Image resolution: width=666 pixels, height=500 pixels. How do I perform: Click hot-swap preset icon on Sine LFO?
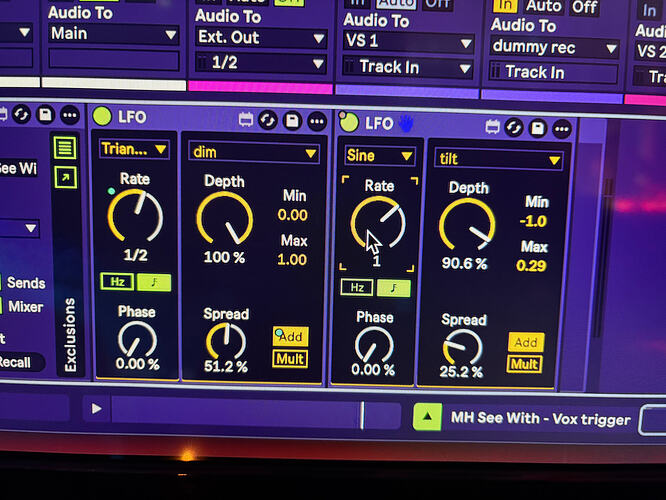tap(514, 127)
